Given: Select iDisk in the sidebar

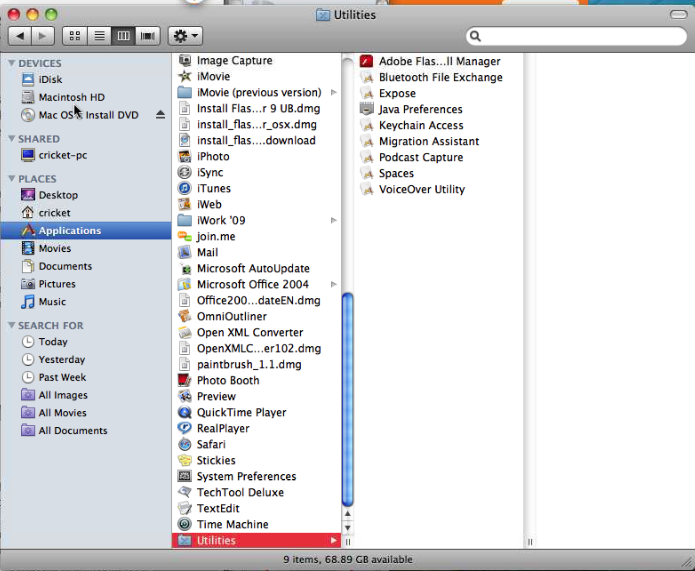Looking at the screenshot, I should [86, 79].
